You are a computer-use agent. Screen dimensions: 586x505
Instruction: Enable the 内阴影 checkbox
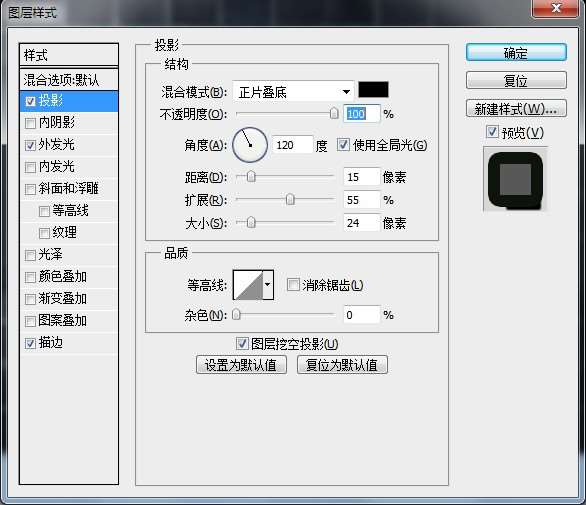click(x=30, y=123)
